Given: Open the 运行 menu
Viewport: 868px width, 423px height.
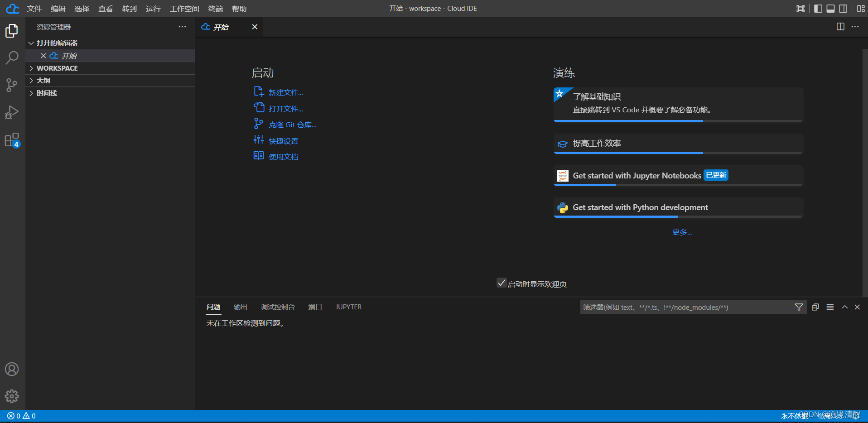Looking at the screenshot, I should [153, 9].
